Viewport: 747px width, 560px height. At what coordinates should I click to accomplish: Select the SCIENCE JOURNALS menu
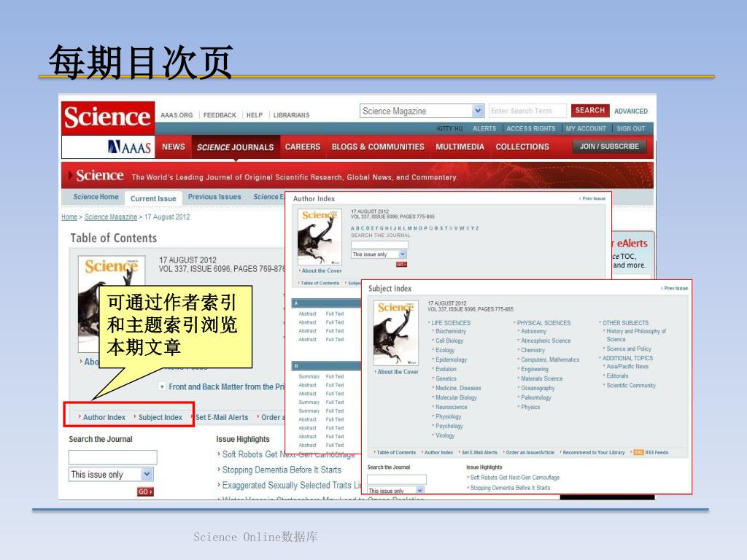tap(236, 147)
